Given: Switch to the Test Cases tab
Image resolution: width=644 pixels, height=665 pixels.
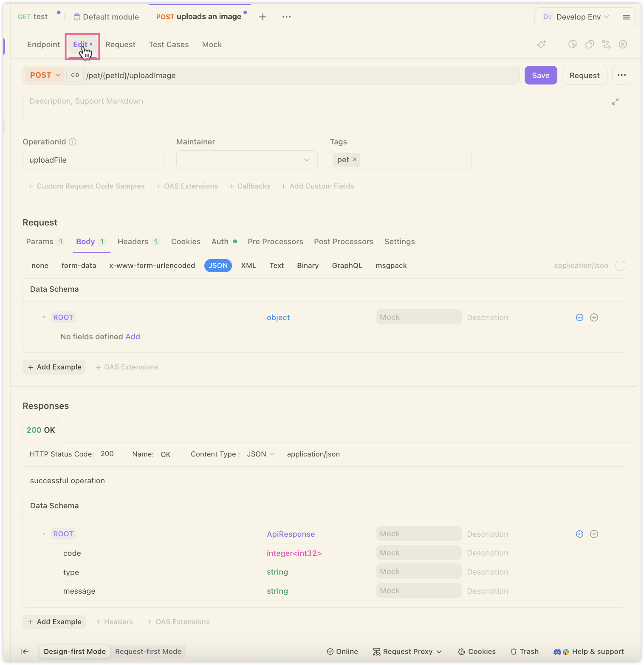Looking at the screenshot, I should click(169, 45).
